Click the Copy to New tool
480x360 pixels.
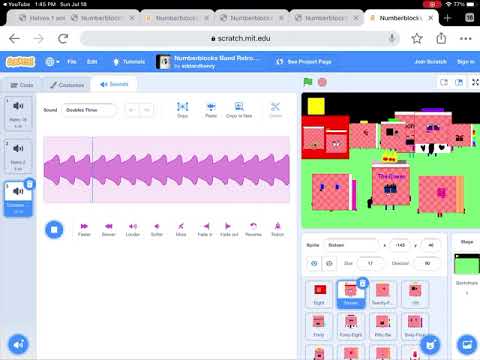(239, 110)
